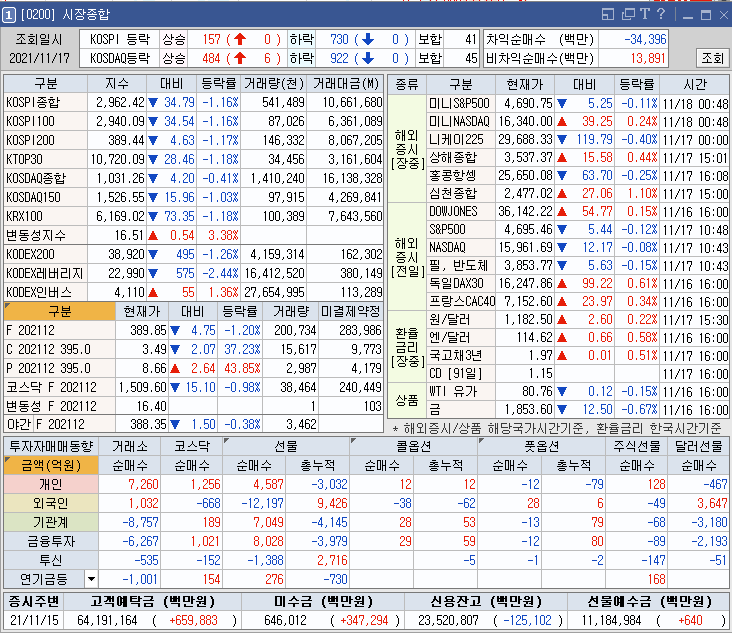Viewport: 732px width, 633px height.
Task: Click the 차익순매수 (백만) label
Action: tap(540, 40)
